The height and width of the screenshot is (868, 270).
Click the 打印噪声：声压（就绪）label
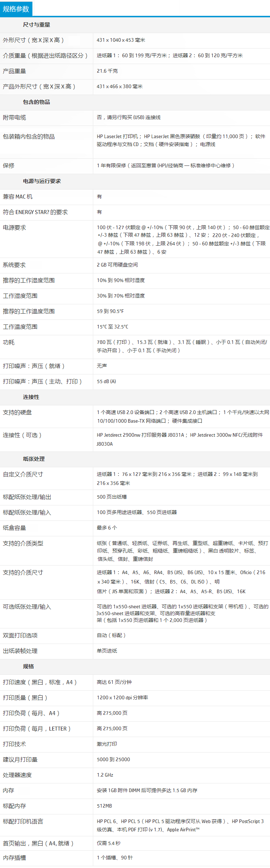pyautogui.click(x=34, y=366)
